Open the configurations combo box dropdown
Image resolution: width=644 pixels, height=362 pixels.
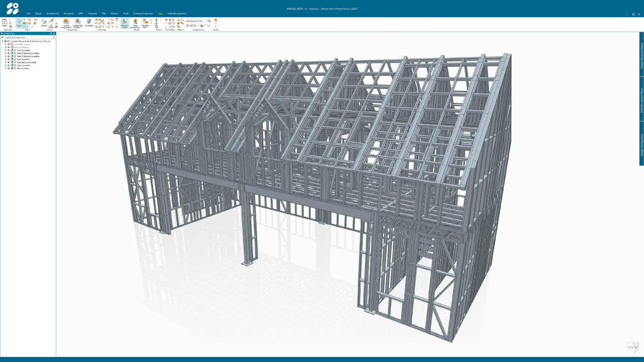[x=206, y=21]
